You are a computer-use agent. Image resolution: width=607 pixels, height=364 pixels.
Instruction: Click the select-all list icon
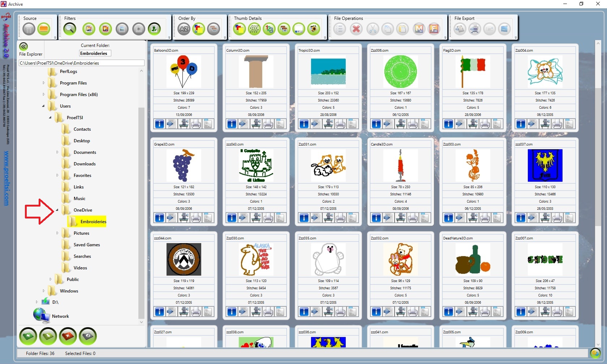pyautogui.click(x=340, y=29)
